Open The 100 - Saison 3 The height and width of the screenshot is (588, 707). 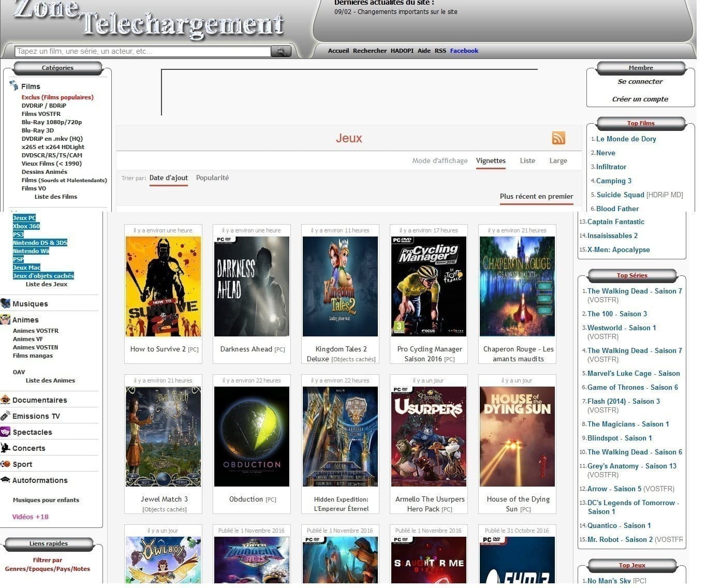pos(617,314)
